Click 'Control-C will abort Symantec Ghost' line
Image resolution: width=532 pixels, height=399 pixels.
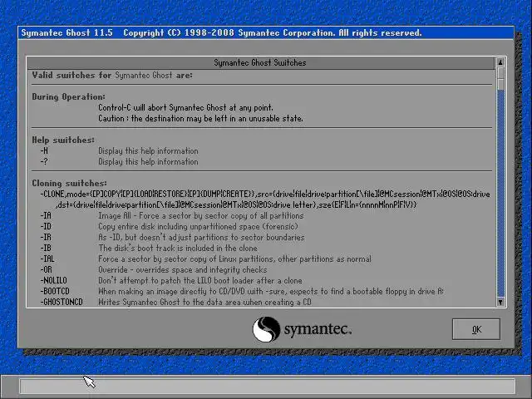pyautogui.click(x=185, y=108)
